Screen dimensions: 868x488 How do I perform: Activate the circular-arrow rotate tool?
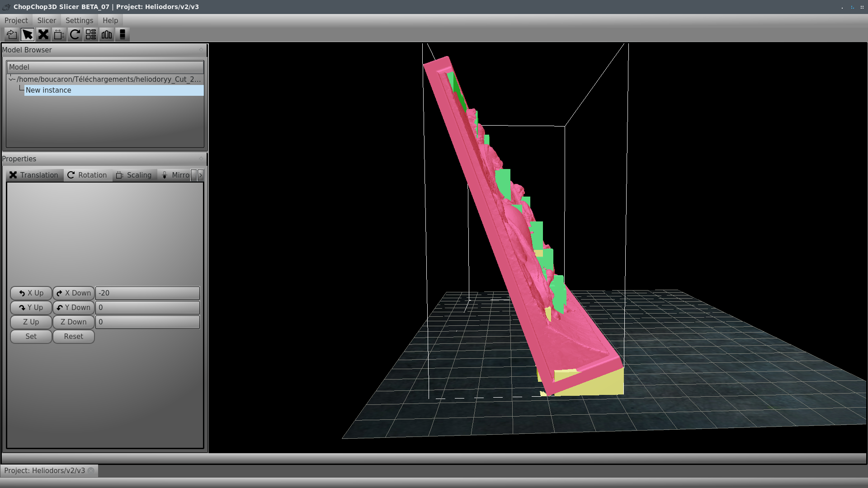75,34
